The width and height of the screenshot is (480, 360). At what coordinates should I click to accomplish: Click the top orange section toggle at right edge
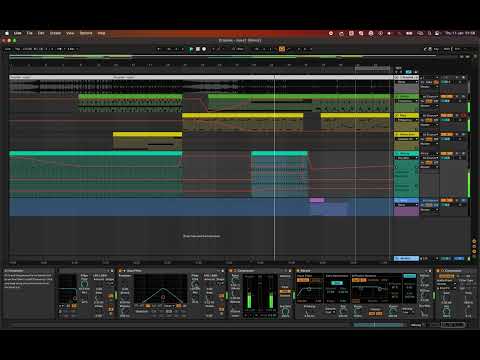pyautogui.click(x=474, y=241)
